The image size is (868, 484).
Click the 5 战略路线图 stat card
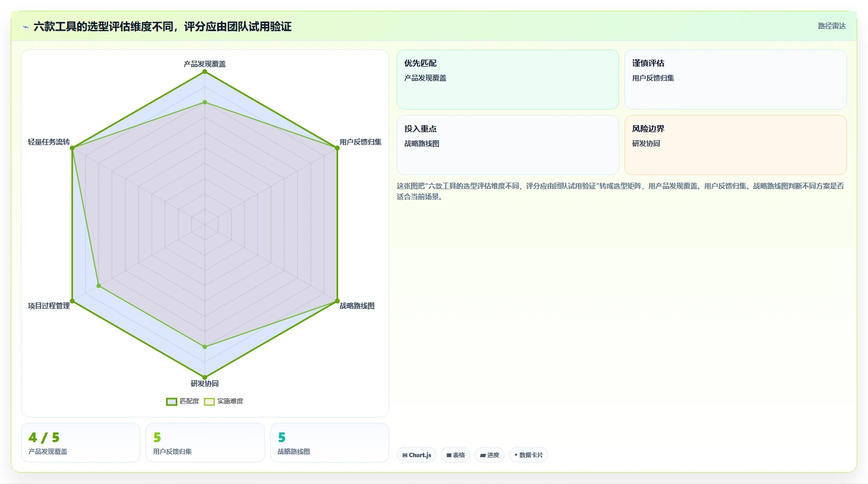(x=329, y=443)
